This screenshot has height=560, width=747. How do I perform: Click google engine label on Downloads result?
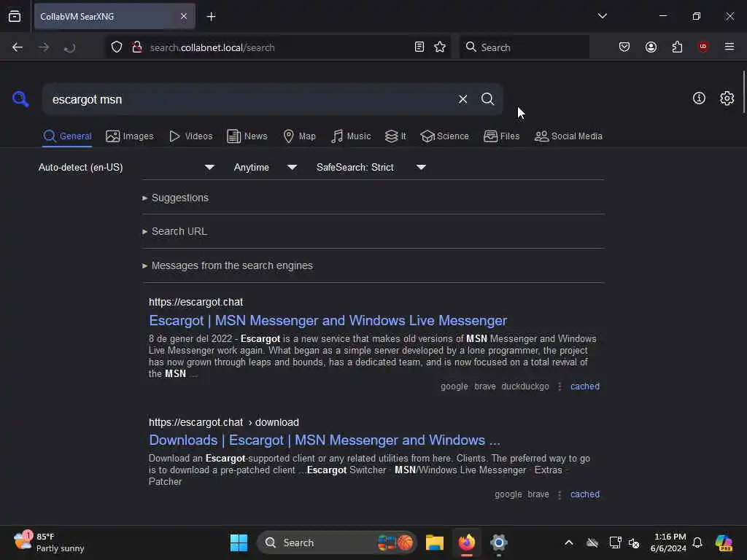508,494
